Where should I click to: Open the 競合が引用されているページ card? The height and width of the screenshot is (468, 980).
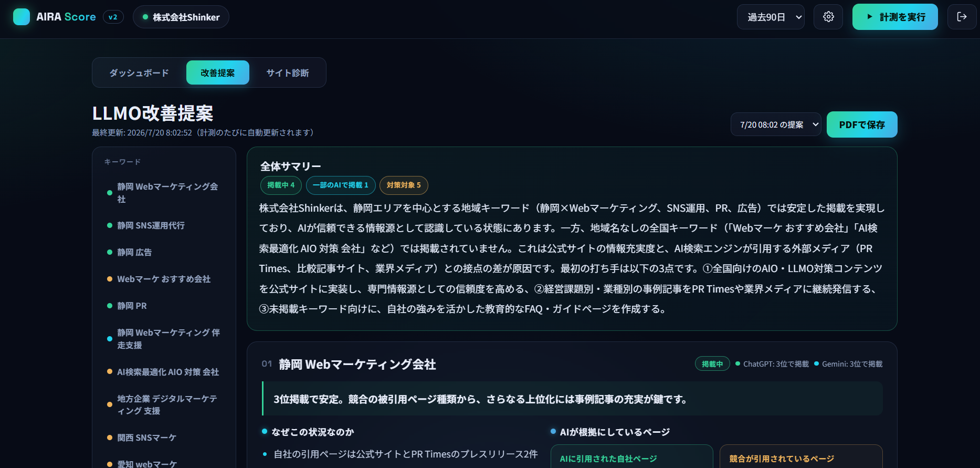point(801,456)
